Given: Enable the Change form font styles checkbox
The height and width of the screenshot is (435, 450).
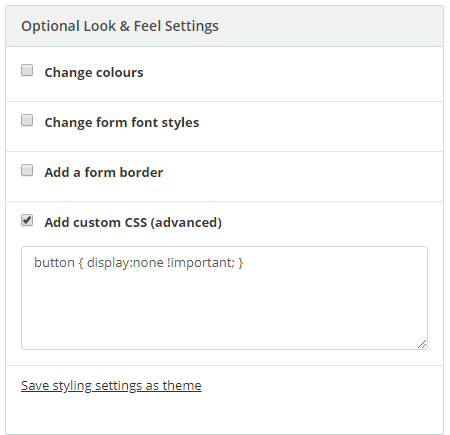Looking at the screenshot, I should 27,120.
